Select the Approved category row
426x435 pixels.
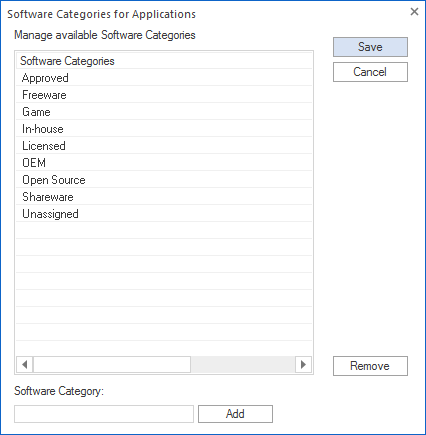[164, 78]
